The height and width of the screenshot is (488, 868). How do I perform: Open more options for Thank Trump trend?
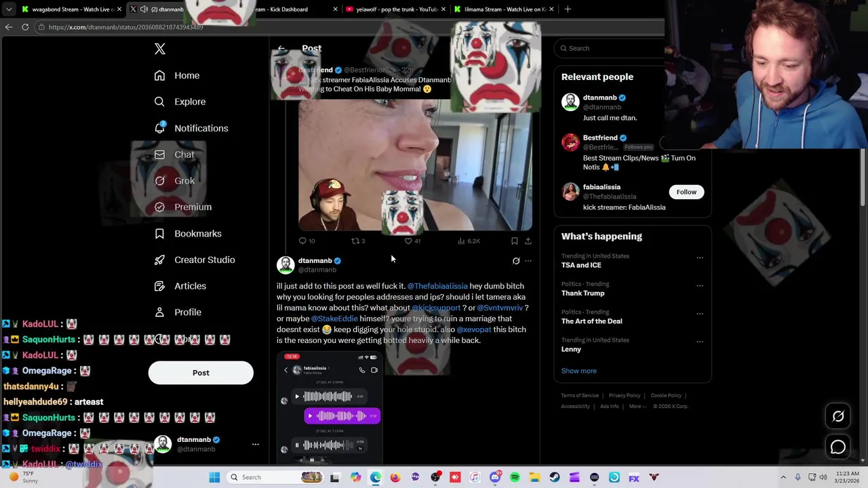[x=700, y=285]
